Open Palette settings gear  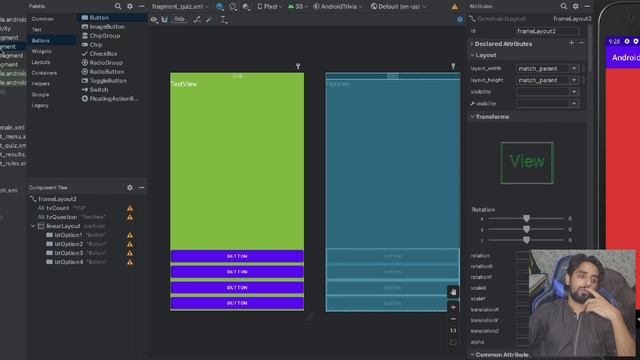pos(130,6)
